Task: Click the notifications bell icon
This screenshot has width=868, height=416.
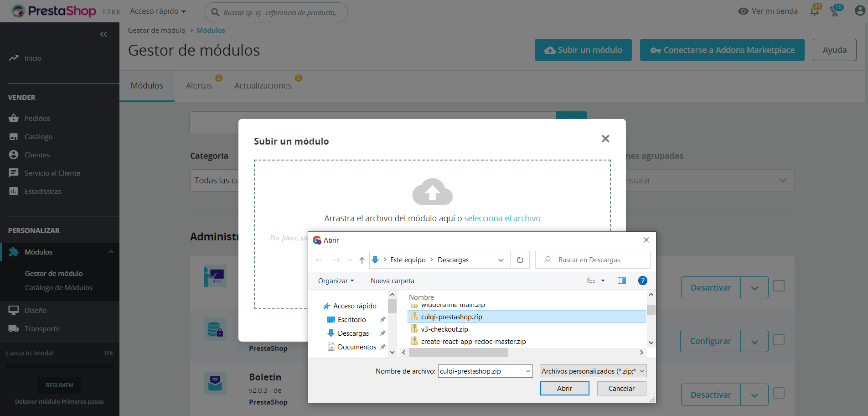Action: [814, 10]
